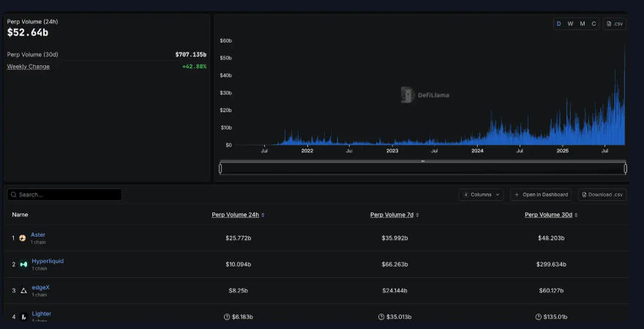
Task: Click Open in Dashboard button
Action: (x=541, y=195)
